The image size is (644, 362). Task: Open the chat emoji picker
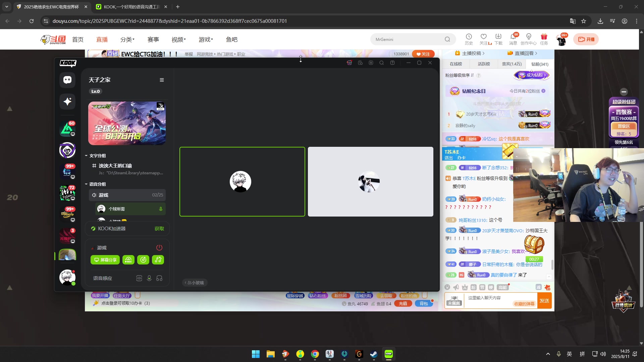point(447,287)
